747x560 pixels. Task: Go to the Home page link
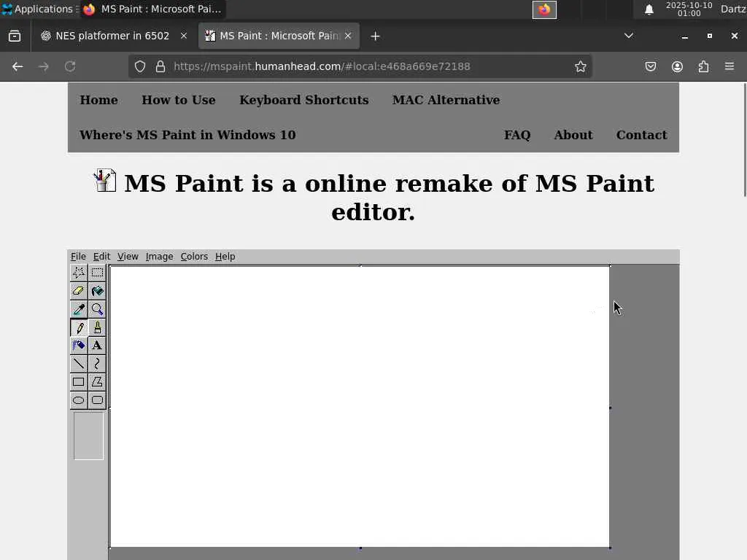pos(98,100)
